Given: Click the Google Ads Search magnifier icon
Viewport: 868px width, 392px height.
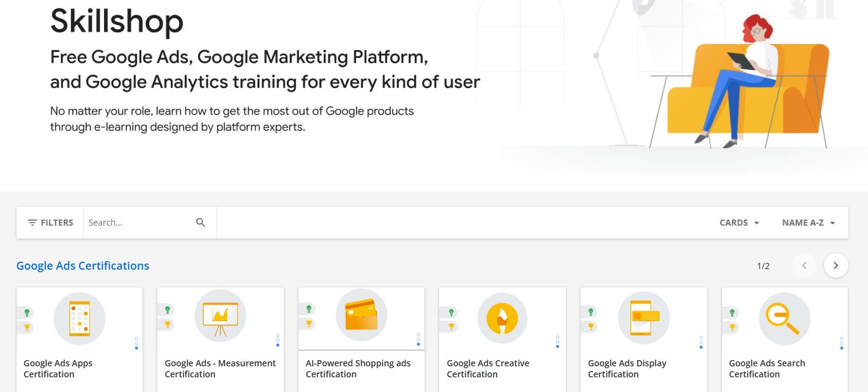Looking at the screenshot, I should point(784,319).
